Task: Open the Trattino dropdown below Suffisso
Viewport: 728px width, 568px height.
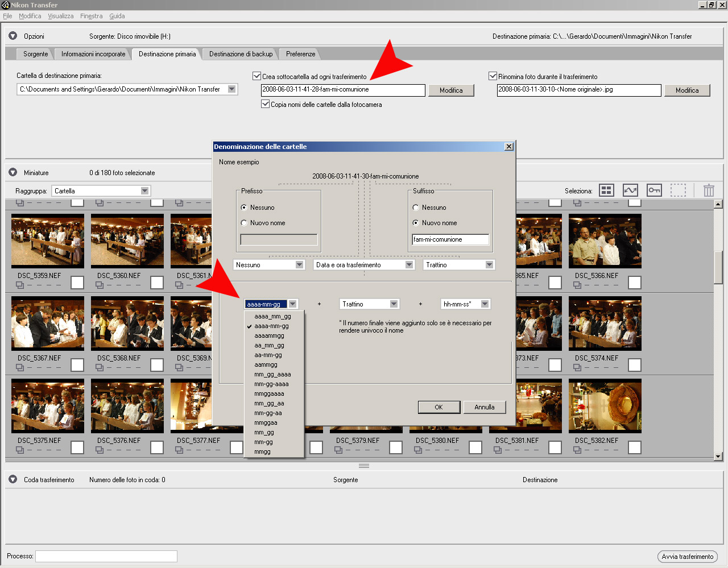Action: click(x=489, y=265)
